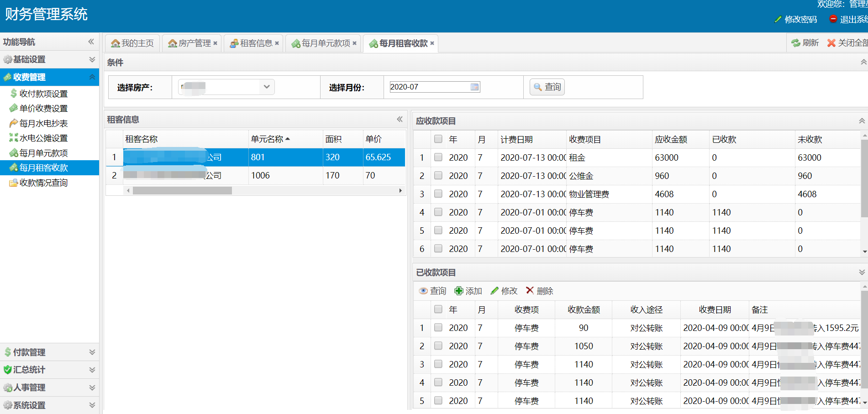
Task: Close the 房产管理 tab
Action: 216,43
